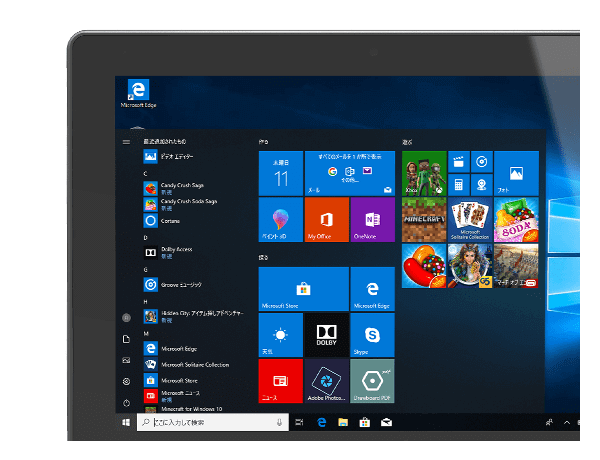Open the OneNote tile

coord(373,220)
